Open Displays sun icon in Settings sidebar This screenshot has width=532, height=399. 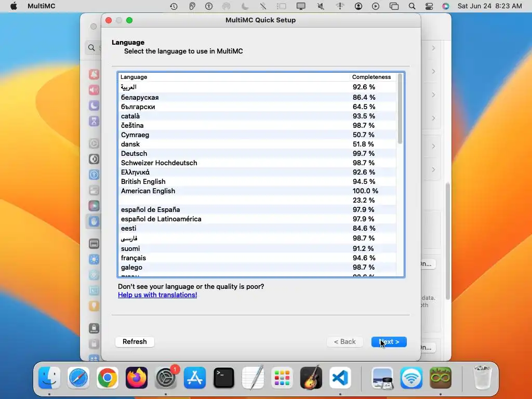94,260
